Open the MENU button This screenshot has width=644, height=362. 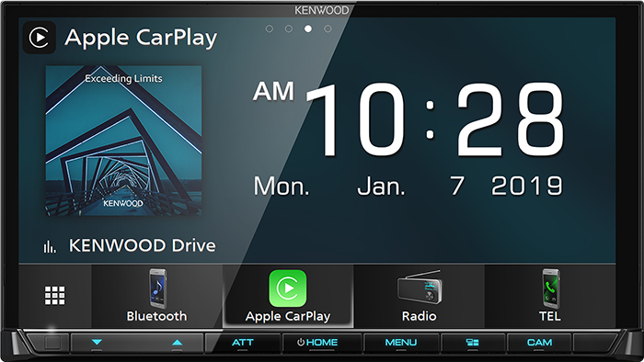pyautogui.click(x=401, y=343)
